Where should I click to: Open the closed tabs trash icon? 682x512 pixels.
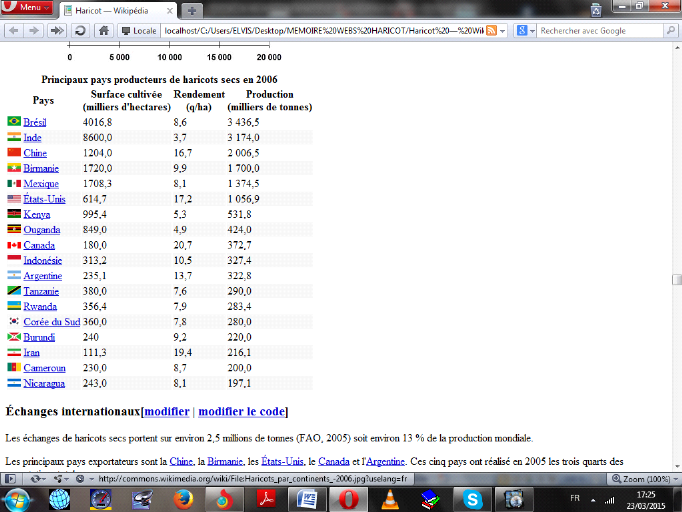coord(596,10)
